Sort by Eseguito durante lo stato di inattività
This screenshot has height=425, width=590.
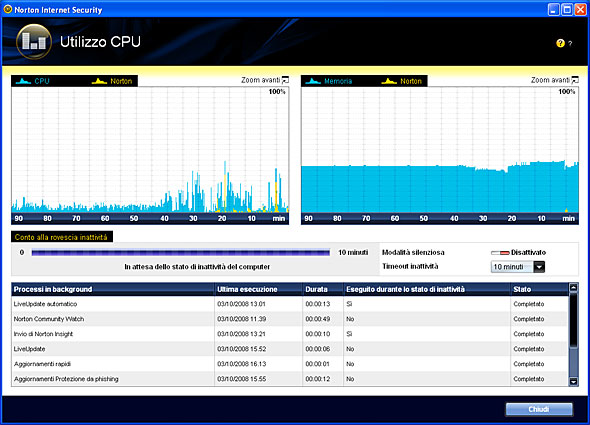[427, 289]
